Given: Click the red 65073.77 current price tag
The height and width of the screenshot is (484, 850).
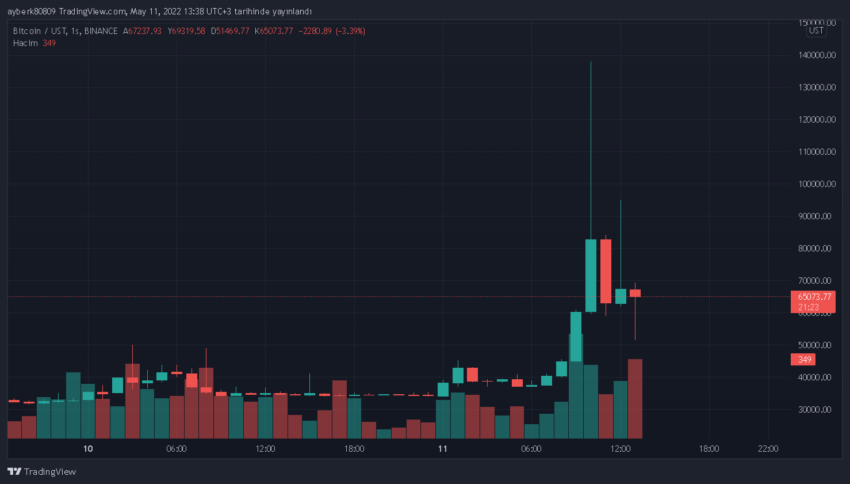Looking at the screenshot, I should pyautogui.click(x=811, y=297).
